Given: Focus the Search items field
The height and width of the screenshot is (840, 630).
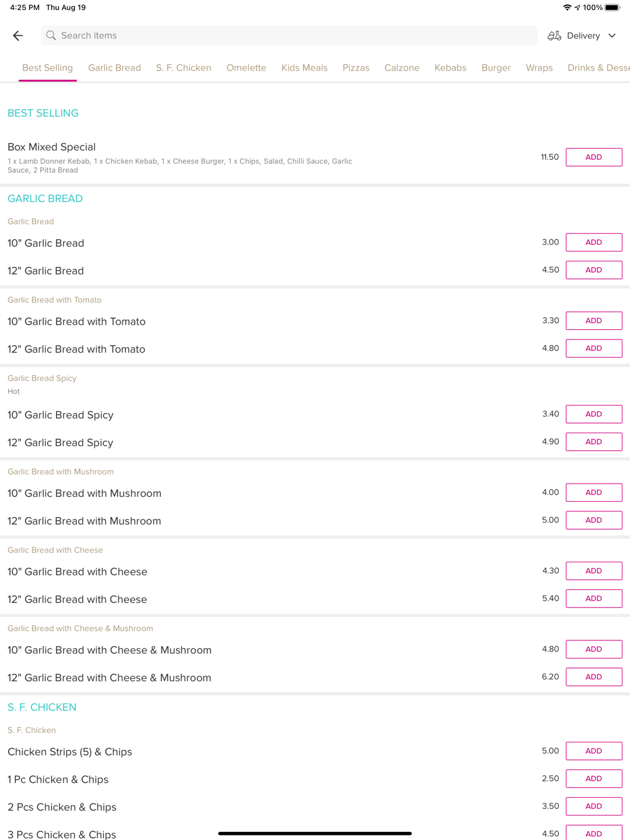Looking at the screenshot, I should pos(290,36).
